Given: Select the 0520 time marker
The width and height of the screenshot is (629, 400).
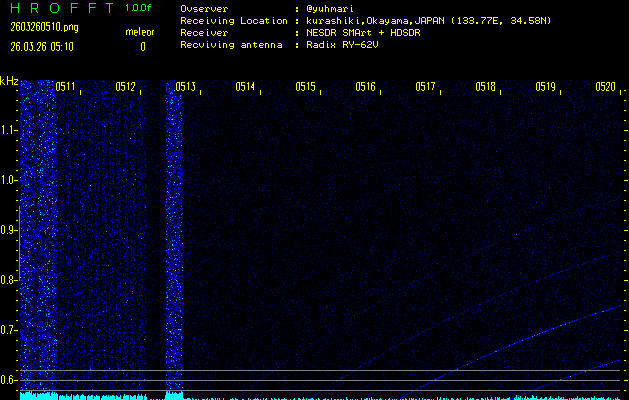Looking at the screenshot, I should point(605,87).
